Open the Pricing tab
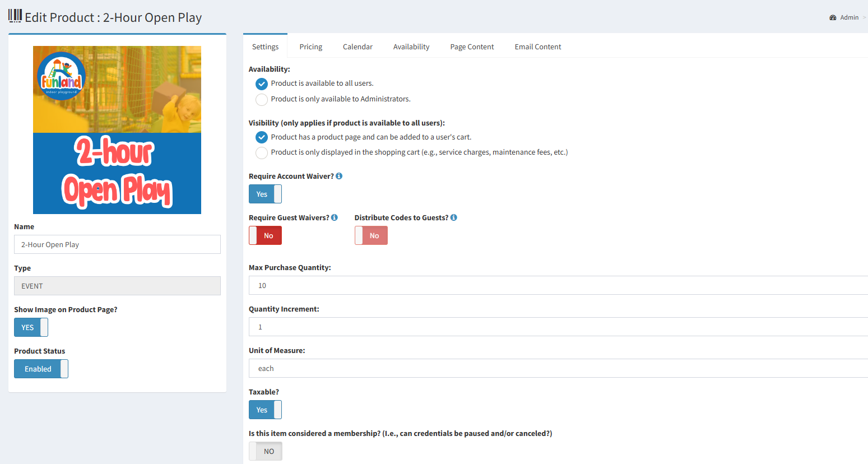The height and width of the screenshot is (464, 868). [310, 47]
